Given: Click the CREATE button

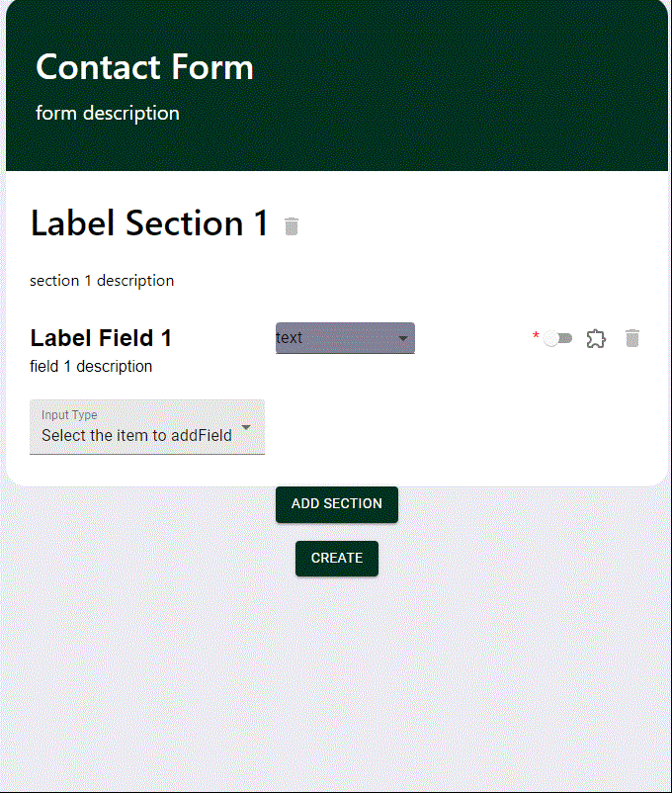Looking at the screenshot, I should [336, 558].
